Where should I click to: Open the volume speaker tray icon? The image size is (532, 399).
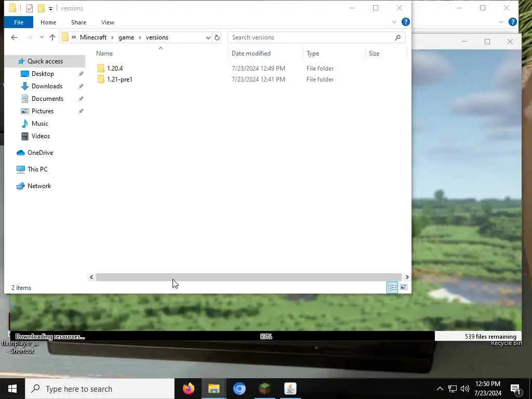tap(465, 389)
